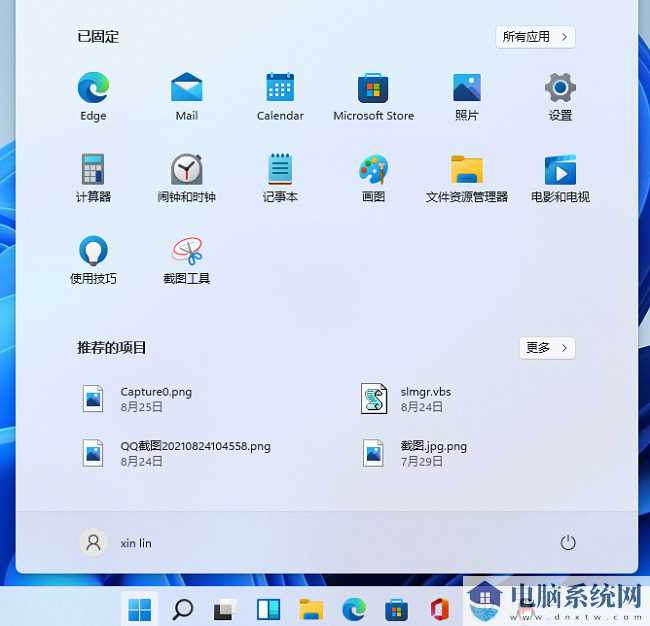Open QQ截图20210824104558.png file
Viewport: 650px width, 626px height.
click(176, 453)
